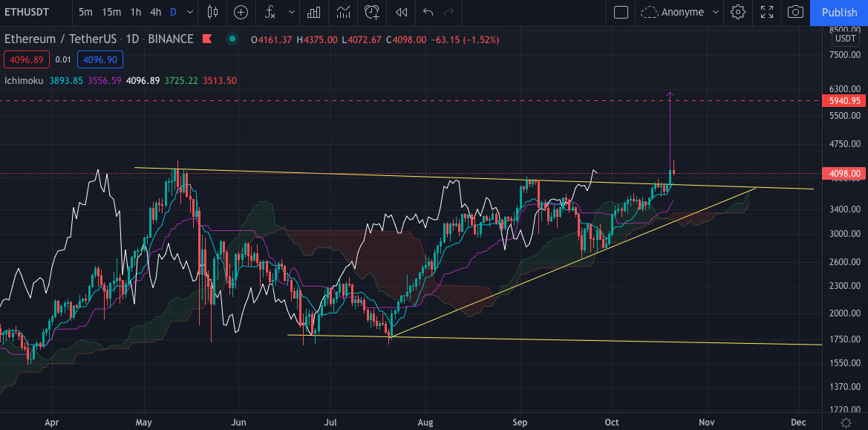868x430 pixels.
Task: Start bar replay mode
Action: coord(401,13)
